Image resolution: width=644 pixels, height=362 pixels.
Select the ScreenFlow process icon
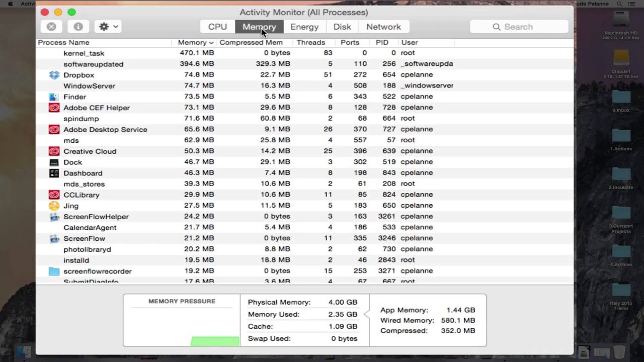point(54,238)
